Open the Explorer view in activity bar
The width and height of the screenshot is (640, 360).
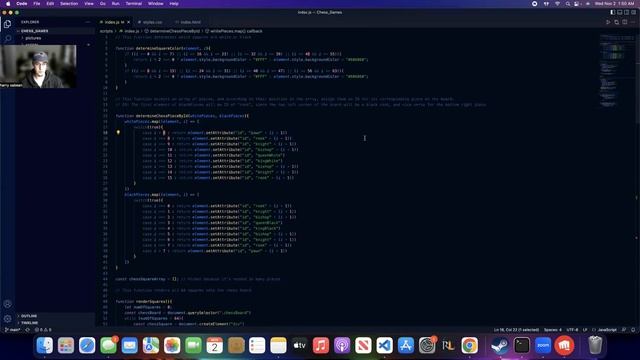7,24
